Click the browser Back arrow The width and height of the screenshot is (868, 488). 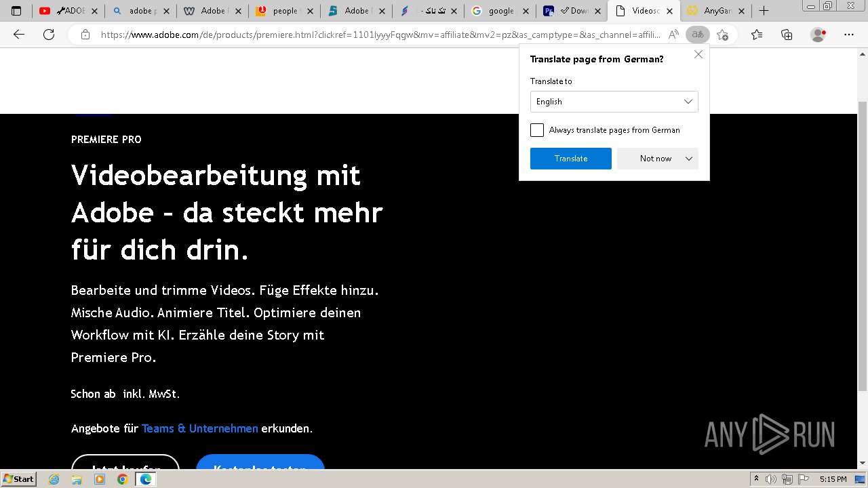click(x=19, y=35)
